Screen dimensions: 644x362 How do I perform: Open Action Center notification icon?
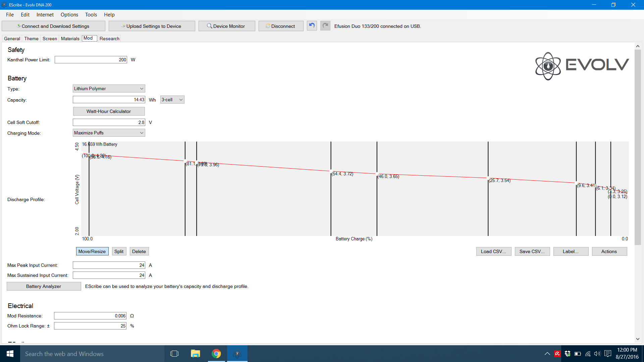point(607,354)
